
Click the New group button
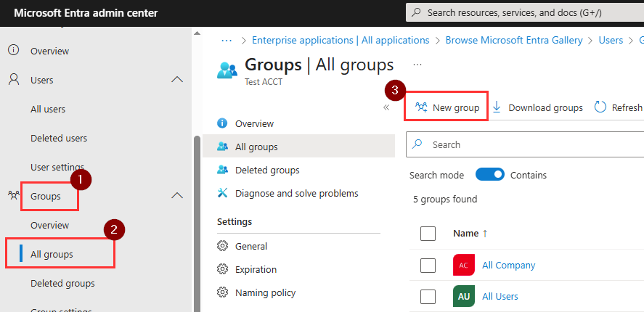point(447,107)
